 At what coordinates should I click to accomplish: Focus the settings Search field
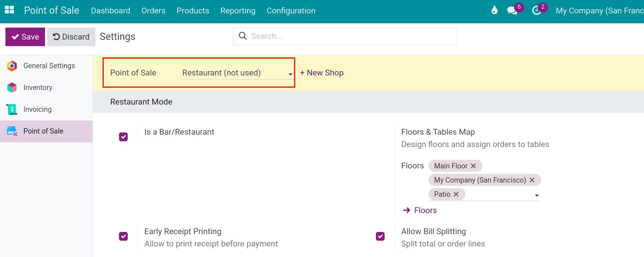point(345,36)
